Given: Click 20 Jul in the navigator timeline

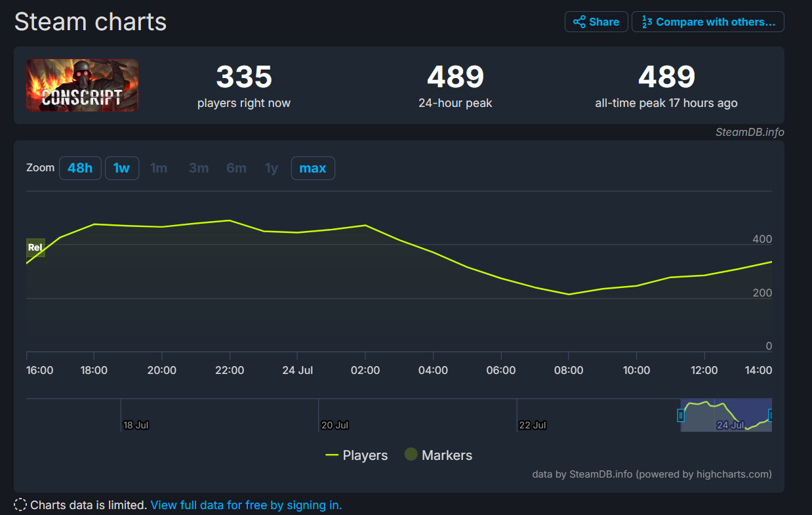Looking at the screenshot, I should (x=335, y=425).
